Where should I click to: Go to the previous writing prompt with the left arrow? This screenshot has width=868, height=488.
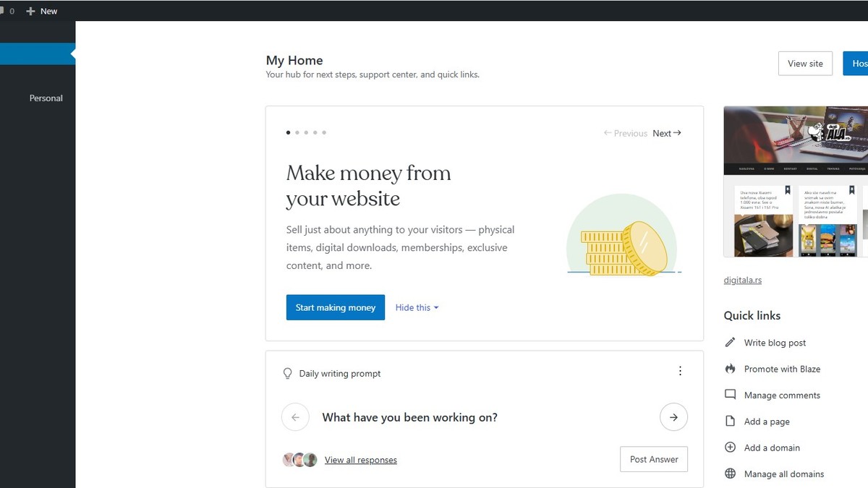pyautogui.click(x=295, y=417)
